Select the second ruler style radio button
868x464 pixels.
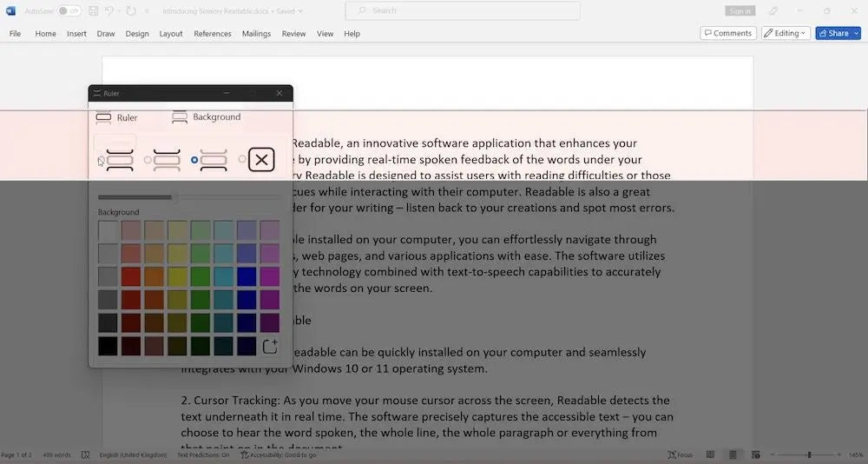148,160
